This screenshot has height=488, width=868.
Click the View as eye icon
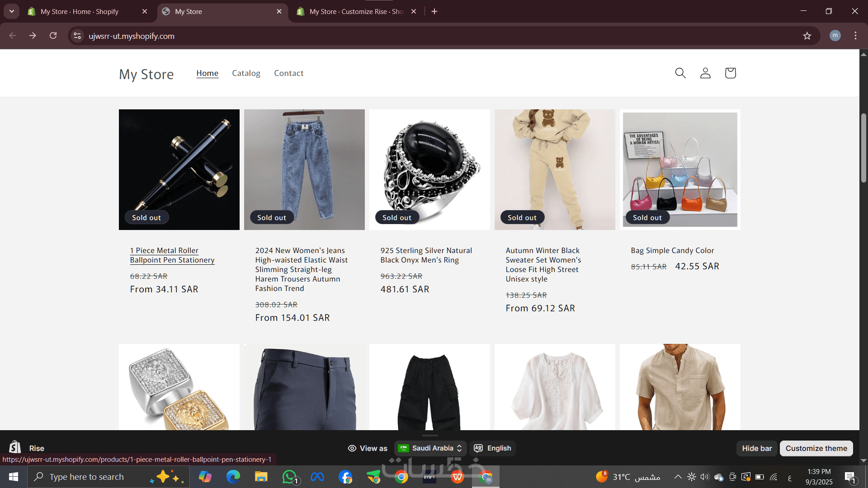352,448
